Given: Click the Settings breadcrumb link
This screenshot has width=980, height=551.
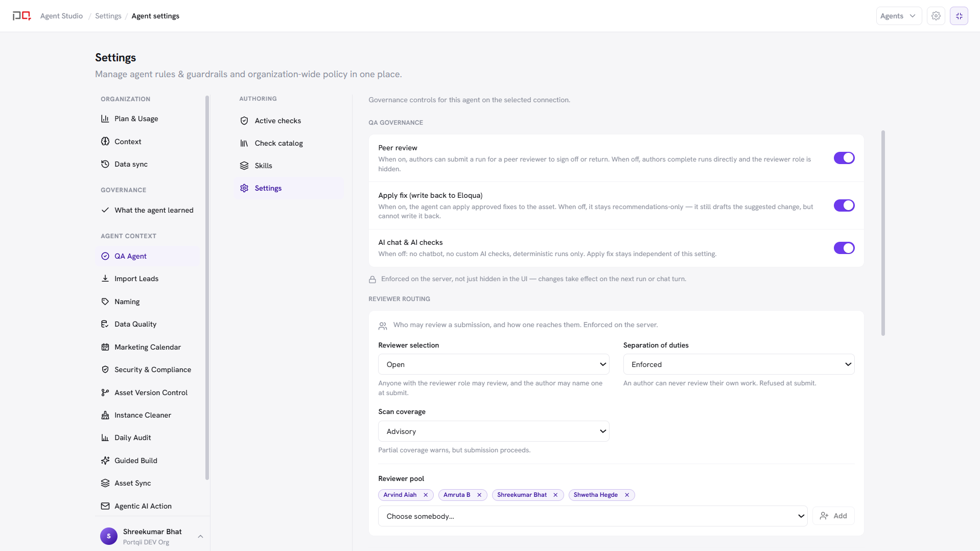Looking at the screenshot, I should 108,16.
